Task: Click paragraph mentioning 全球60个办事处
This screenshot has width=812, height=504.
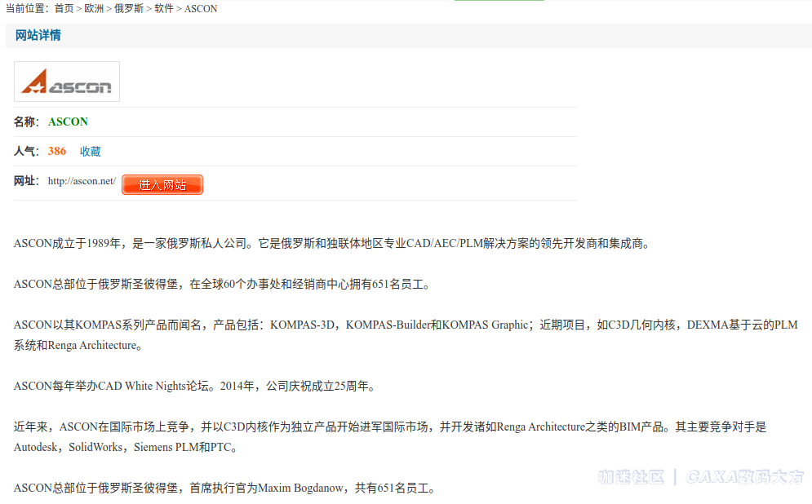Action: pos(222,284)
